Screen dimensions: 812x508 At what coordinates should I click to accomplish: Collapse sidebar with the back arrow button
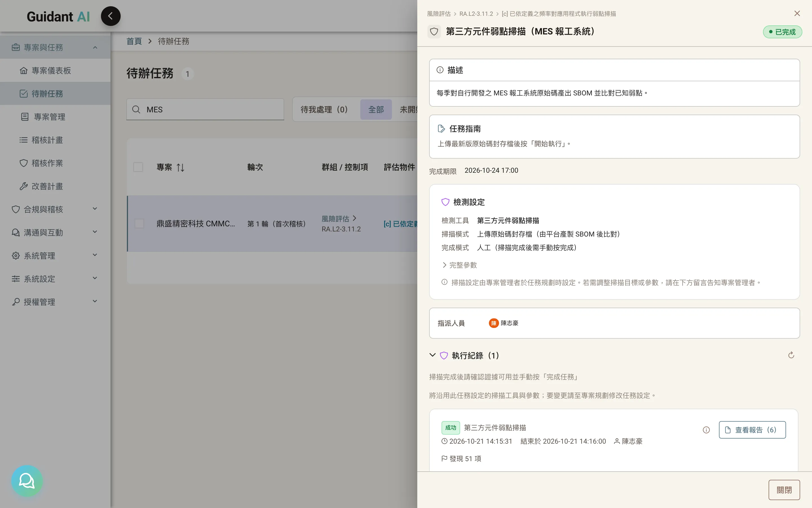point(111,16)
